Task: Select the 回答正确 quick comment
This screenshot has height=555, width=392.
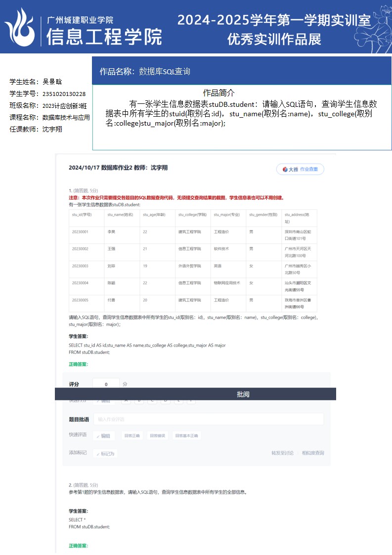Action: (x=132, y=436)
